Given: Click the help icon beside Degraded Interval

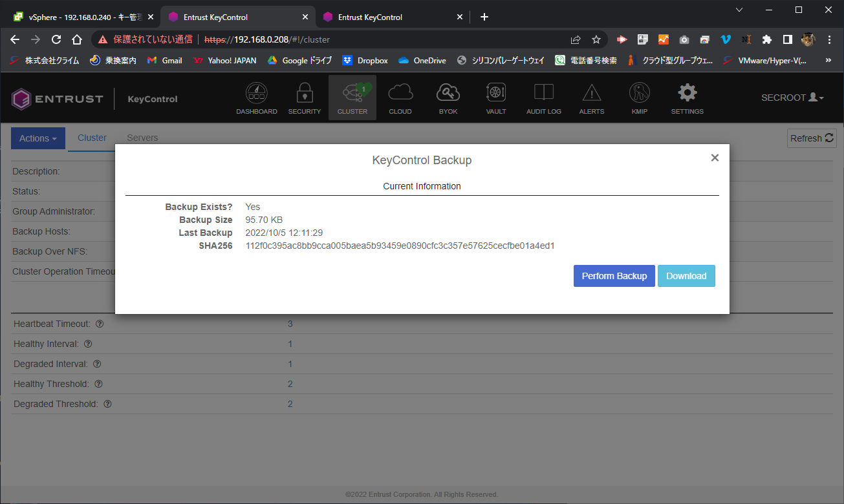Looking at the screenshot, I should click(x=98, y=364).
